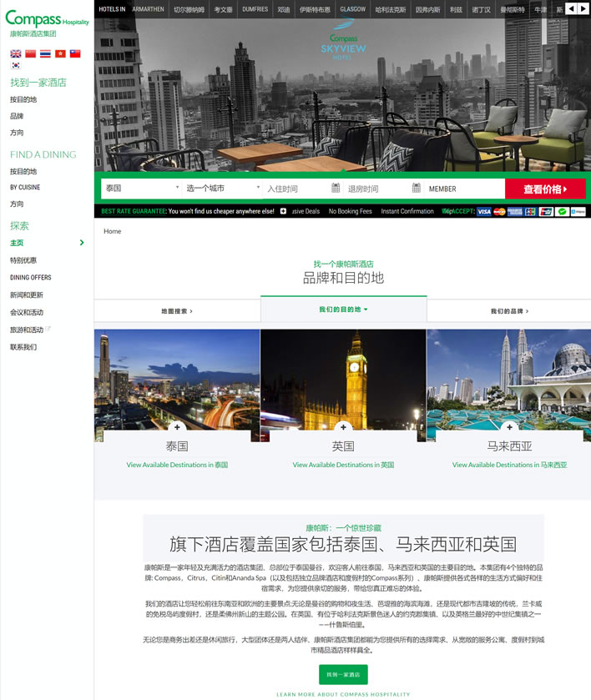
Task: Select GLASGOW in the top city bar
Action: click(x=352, y=9)
